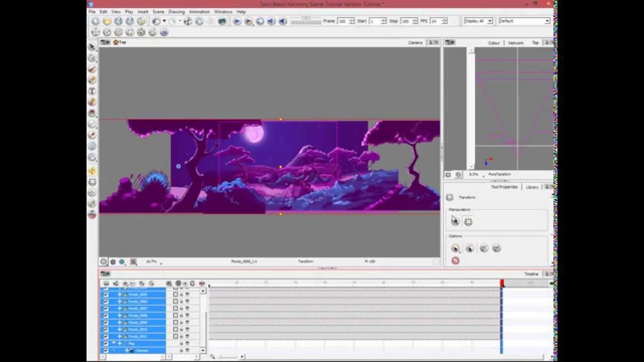Toggle the square box right of Fondo_0008

click(176, 315)
